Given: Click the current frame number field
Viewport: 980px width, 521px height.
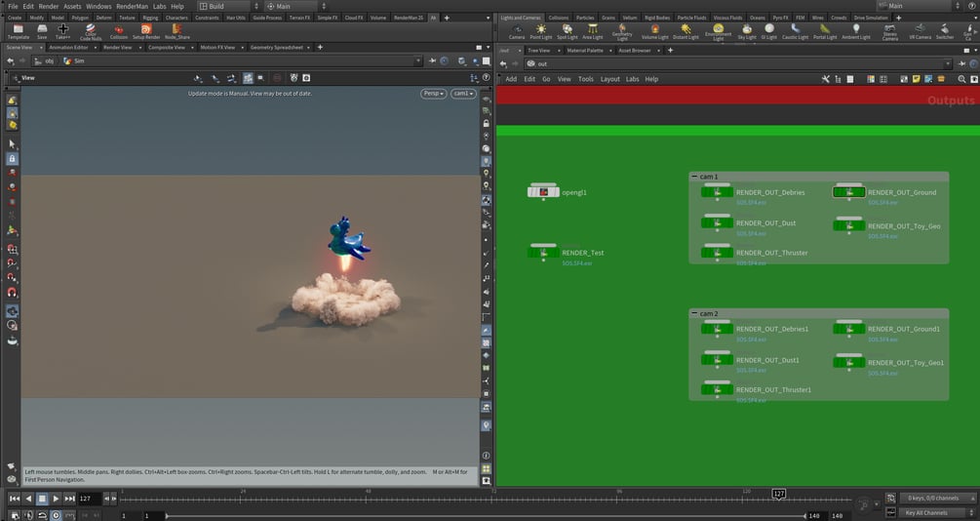Looking at the screenshot, I should click(89, 499).
